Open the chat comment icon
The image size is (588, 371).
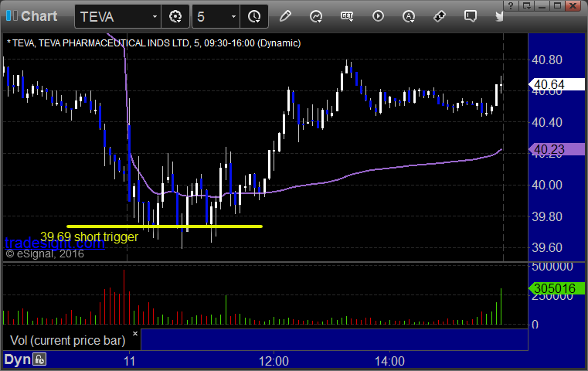pyautogui.click(x=471, y=16)
